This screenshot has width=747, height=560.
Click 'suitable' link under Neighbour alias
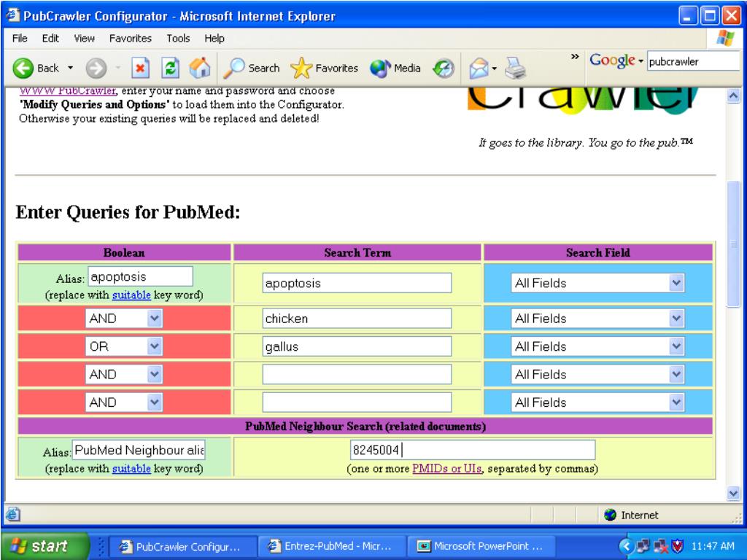pyautogui.click(x=131, y=469)
